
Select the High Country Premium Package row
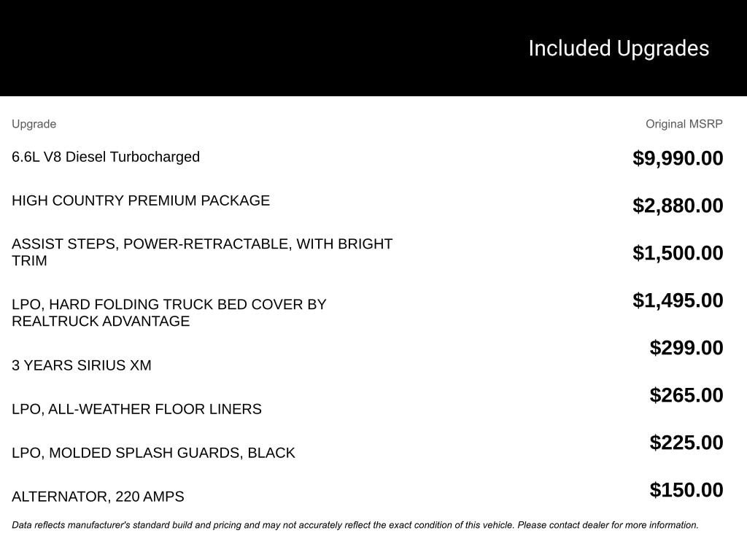[x=141, y=201]
